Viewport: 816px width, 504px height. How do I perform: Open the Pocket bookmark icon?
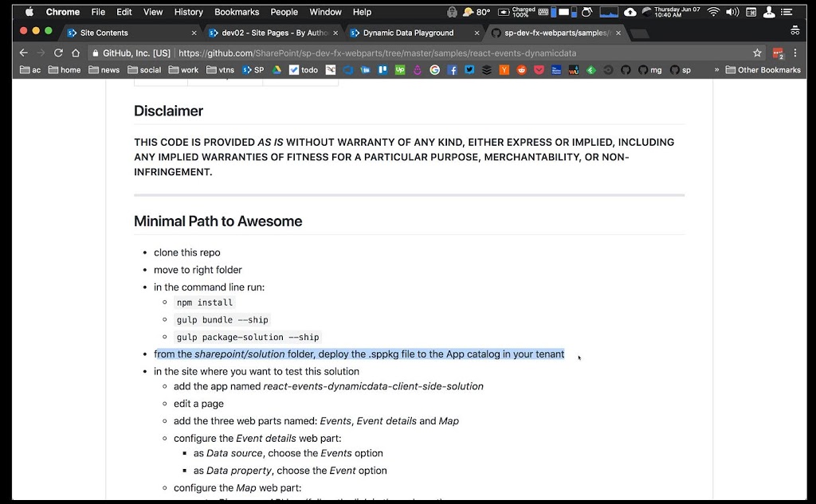pyautogui.click(x=539, y=70)
